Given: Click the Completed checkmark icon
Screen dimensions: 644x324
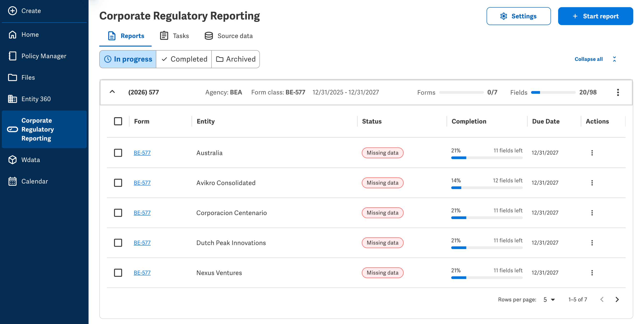Looking at the screenshot, I should pyautogui.click(x=164, y=59).
